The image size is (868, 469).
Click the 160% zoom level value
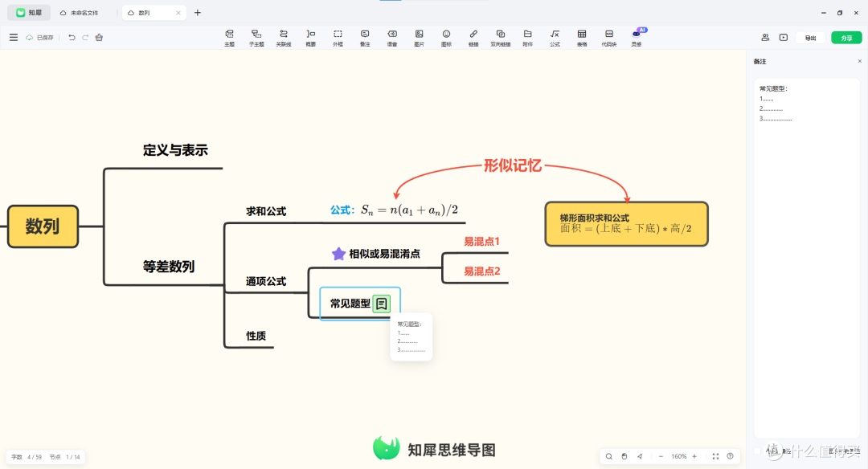click(678, 456)
